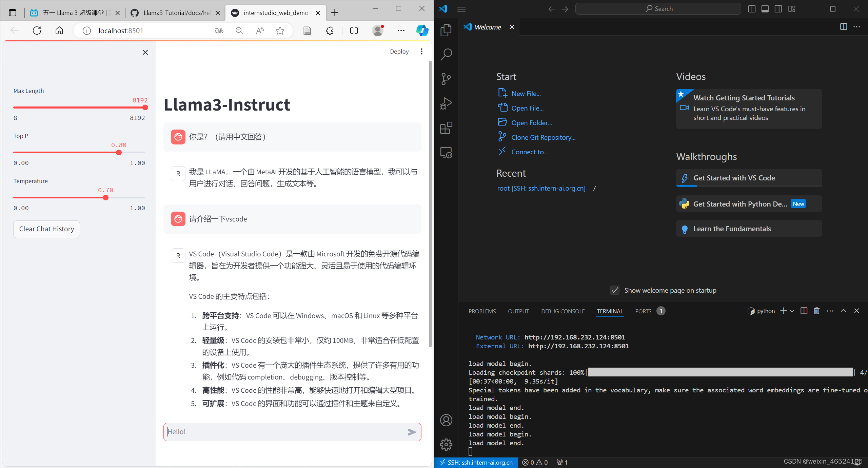Click the Temperature slider handle
This screenshot has width=868, height=468.
tap(106, 197)
